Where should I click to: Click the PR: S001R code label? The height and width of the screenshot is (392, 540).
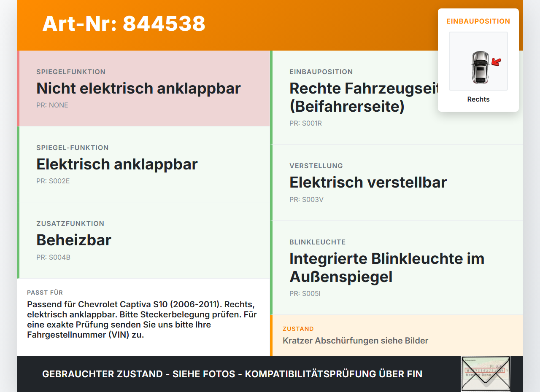(305, 124)
